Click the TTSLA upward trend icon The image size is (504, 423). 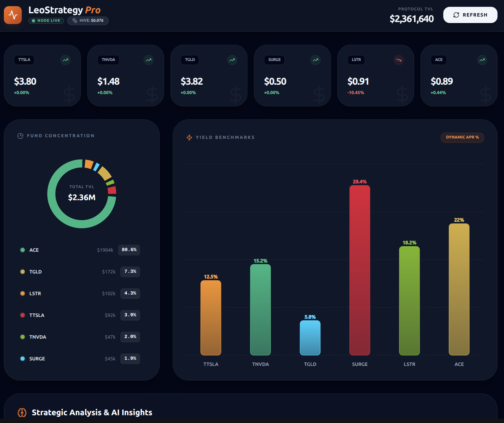[x=66, y=60]
